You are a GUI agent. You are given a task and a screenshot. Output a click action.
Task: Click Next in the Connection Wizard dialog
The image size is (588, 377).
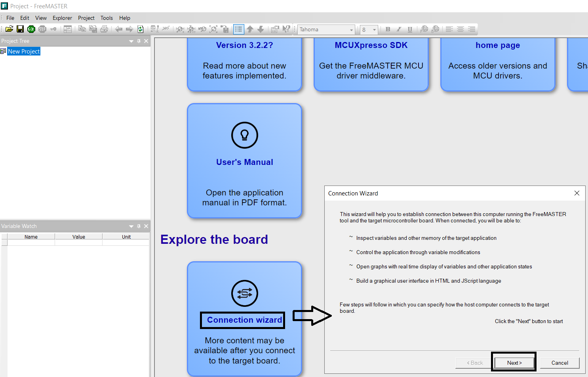(514, 363)
